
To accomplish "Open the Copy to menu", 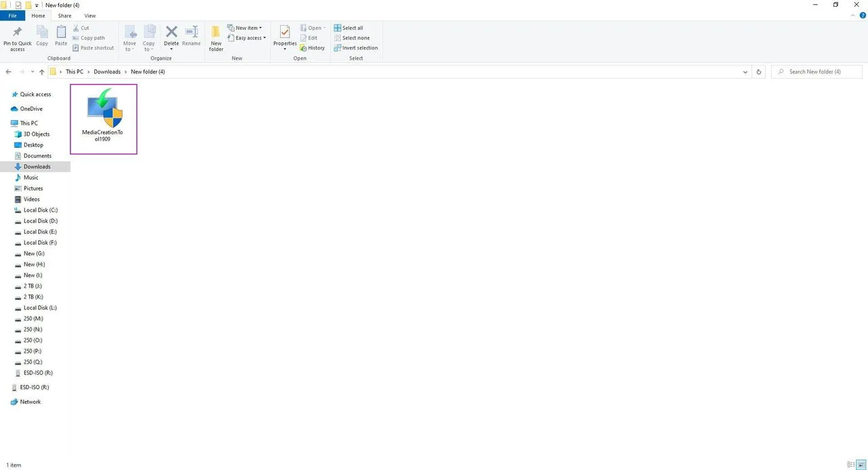I will click(149, 39).
